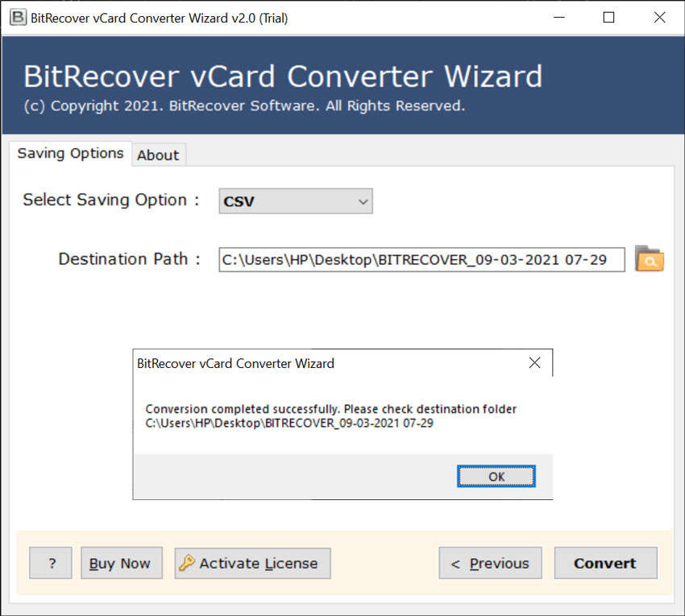This screenshot has width=685, height=616.
Task: Go back with the Previous button
Action: (x=490, y=563)
